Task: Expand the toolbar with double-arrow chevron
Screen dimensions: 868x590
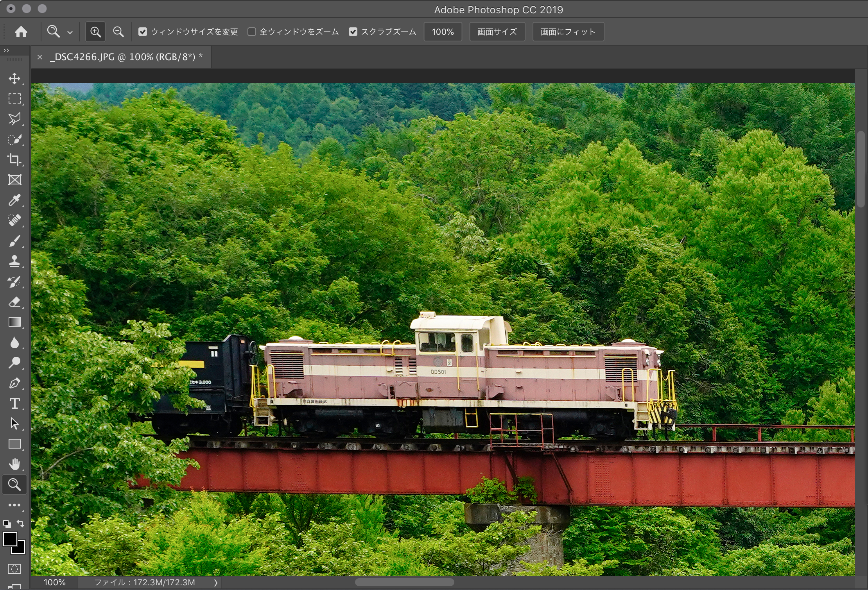Action: 6,50
